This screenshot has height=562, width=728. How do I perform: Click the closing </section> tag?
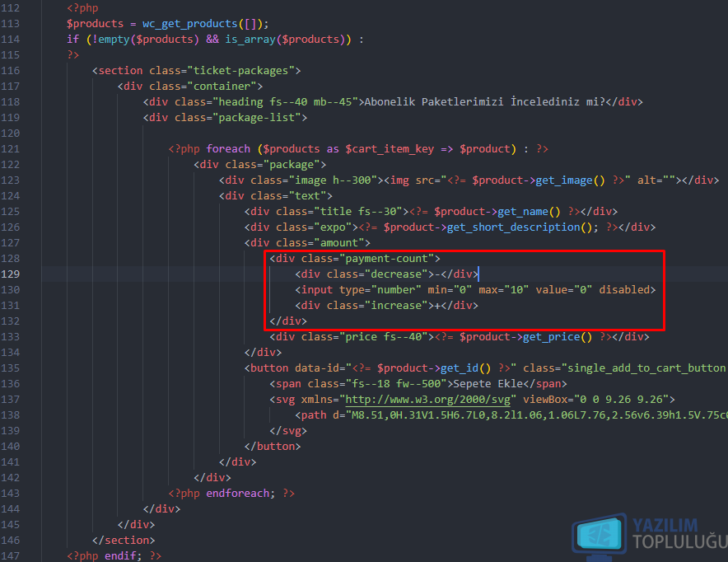pos(124,541)
